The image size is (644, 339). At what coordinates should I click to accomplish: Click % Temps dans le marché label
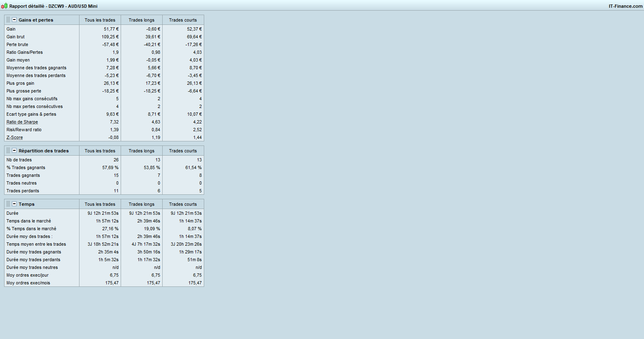(x=31, y=229)
